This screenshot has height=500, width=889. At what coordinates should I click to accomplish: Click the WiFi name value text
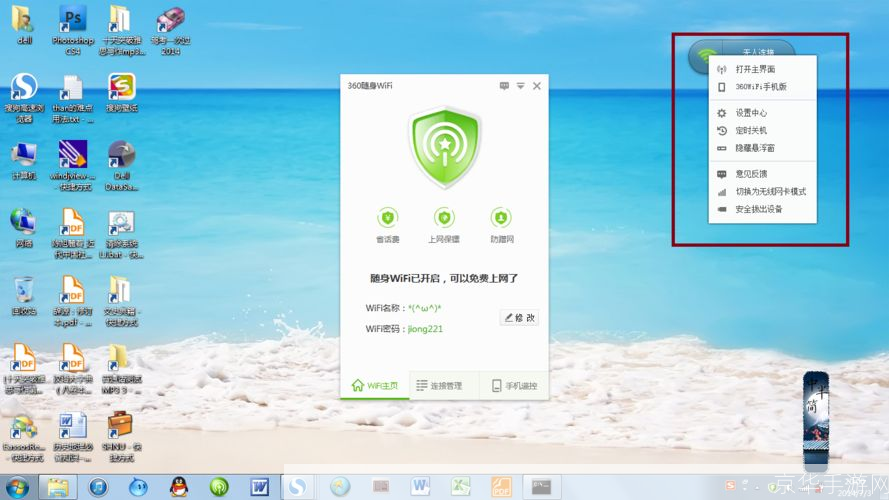(424, 308)
